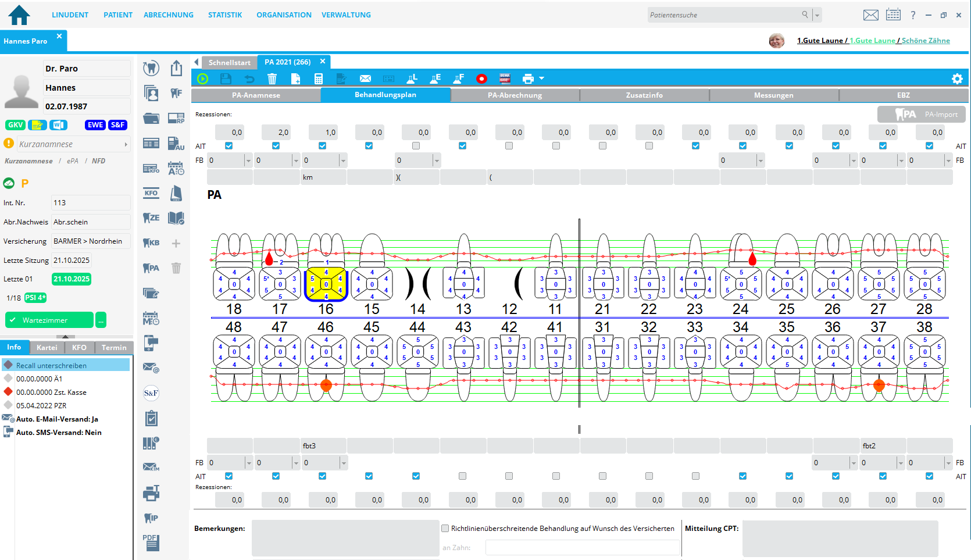The width and height of the screenshot is (971, 560).
Task: Open the AU document icon in sidebar
Action: point(176,144)
